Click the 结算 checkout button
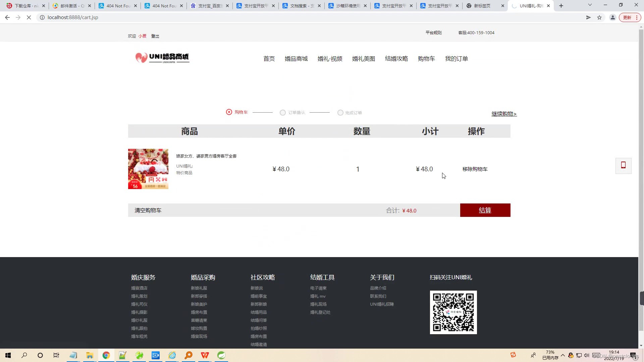644x362 pixels. (x=485, y=210)
